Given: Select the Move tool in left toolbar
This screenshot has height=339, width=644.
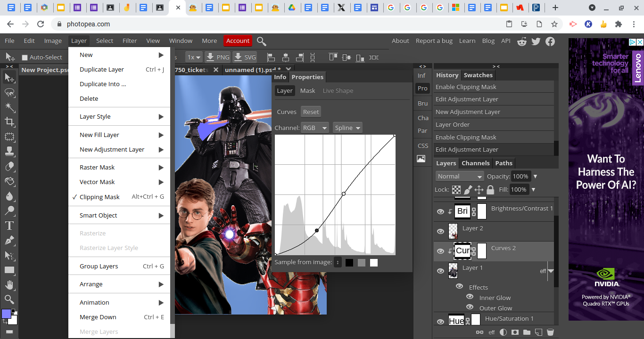Looking at the screenshot, I should 9,78.
